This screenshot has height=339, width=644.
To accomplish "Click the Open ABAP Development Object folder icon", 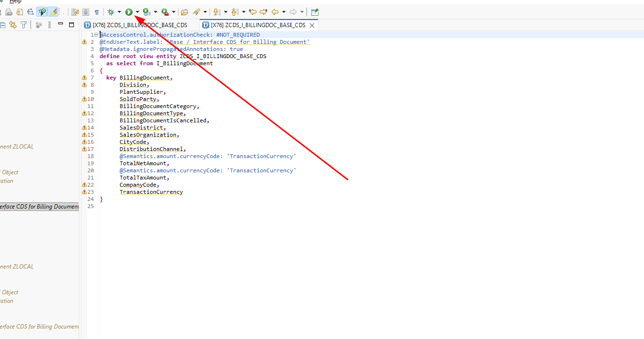I will (x=184, y=12).
